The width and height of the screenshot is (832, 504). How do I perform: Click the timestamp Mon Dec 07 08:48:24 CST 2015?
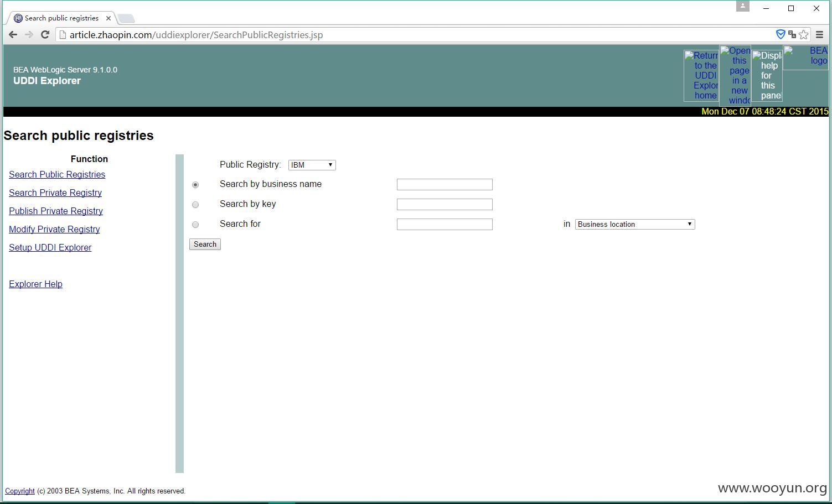click(x=765, y=111)
